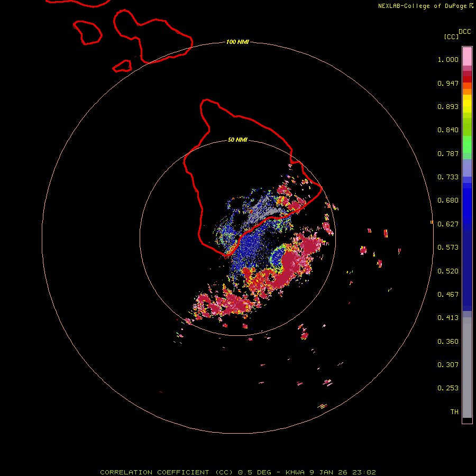Image resolution: width=476 pixels, height=476 pixels.
Task: Select the 0.840 scale value
Action: tap(448, 130)
